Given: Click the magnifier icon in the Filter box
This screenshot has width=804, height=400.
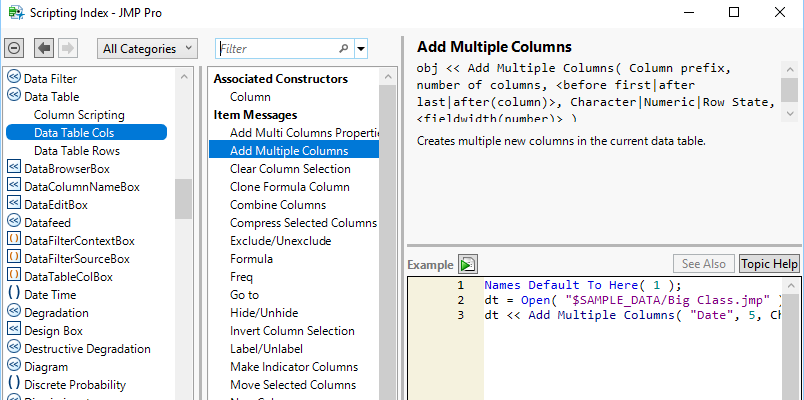Looking at the screenshot, I should tap(344, 48).
